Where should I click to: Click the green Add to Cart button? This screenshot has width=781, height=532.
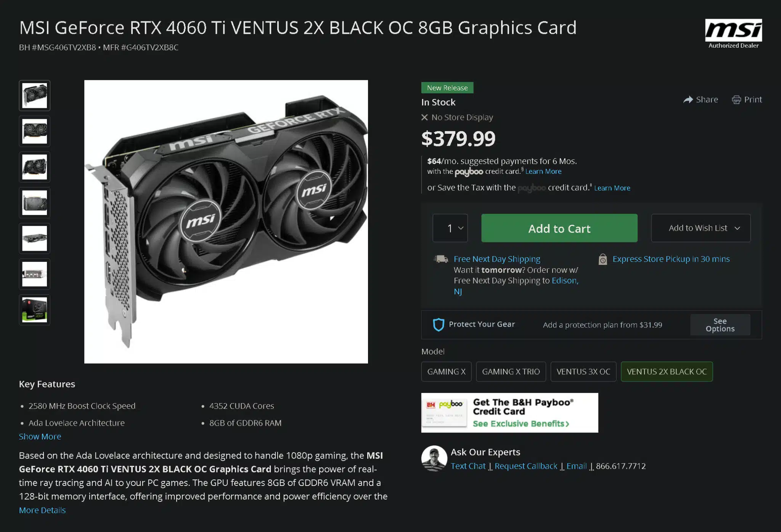coord(559,228)
